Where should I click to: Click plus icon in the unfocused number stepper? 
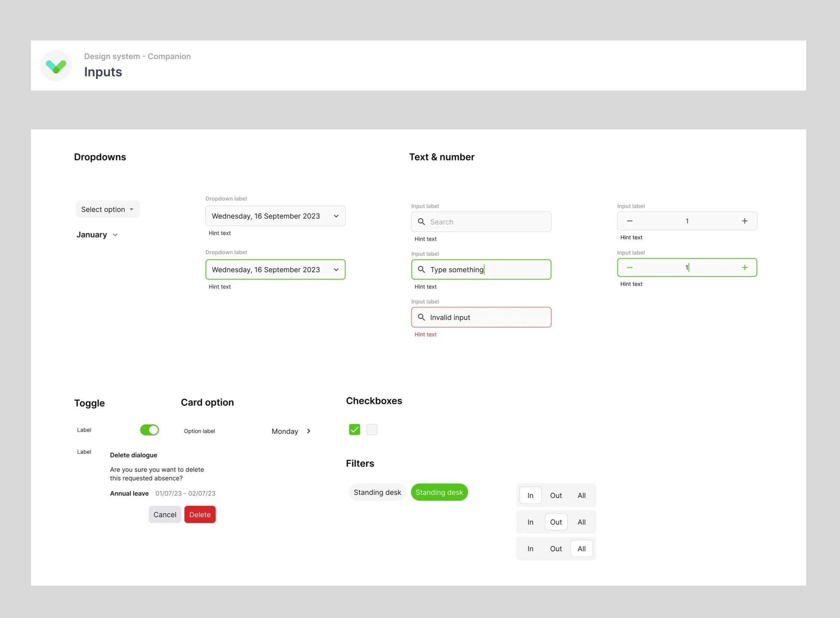click(744, 221)
